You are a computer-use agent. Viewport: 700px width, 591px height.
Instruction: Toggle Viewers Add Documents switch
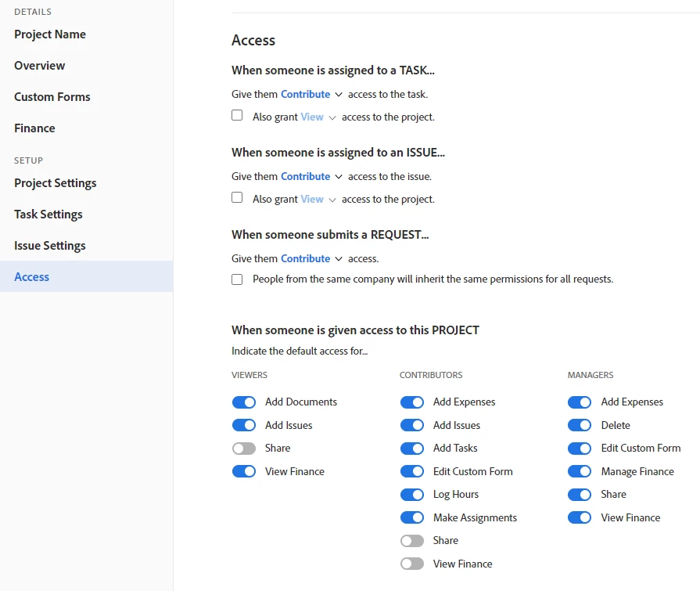(244, 402)
